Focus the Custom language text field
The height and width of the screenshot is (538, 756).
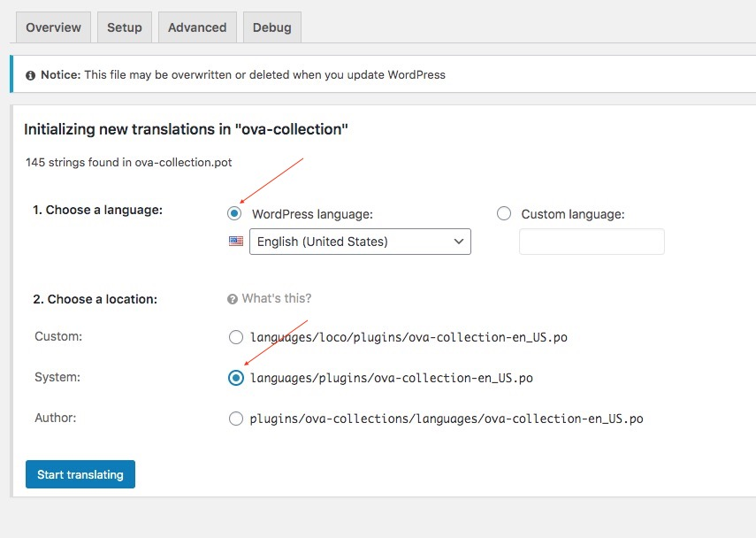click(x=592, y=242)
